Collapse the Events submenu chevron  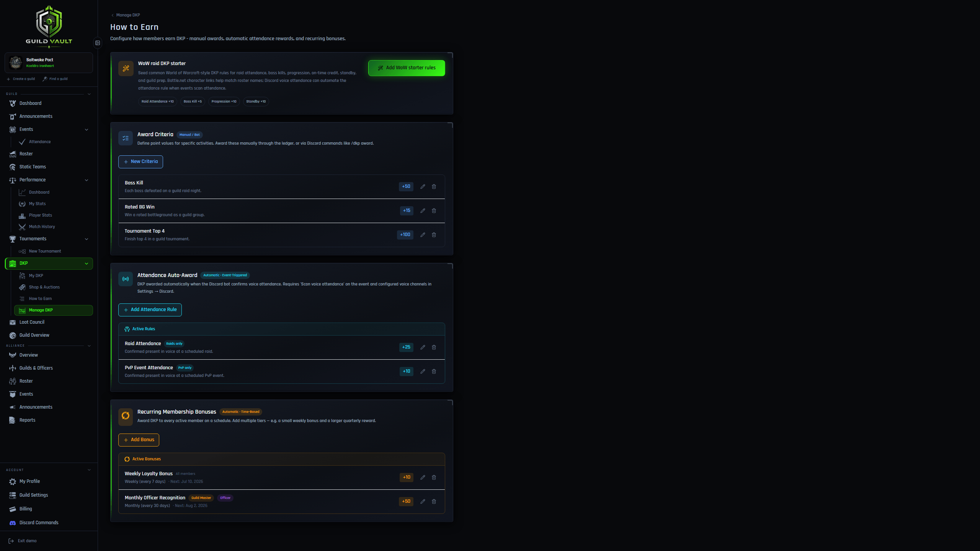(87, 129)
